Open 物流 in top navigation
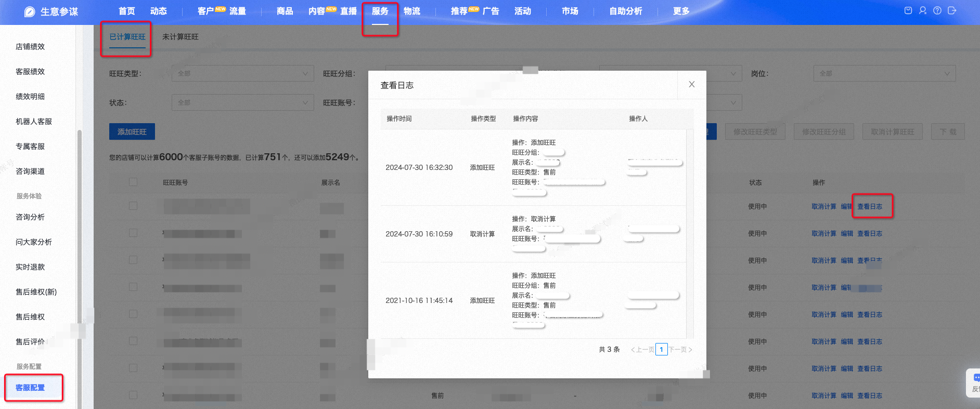 412,11
